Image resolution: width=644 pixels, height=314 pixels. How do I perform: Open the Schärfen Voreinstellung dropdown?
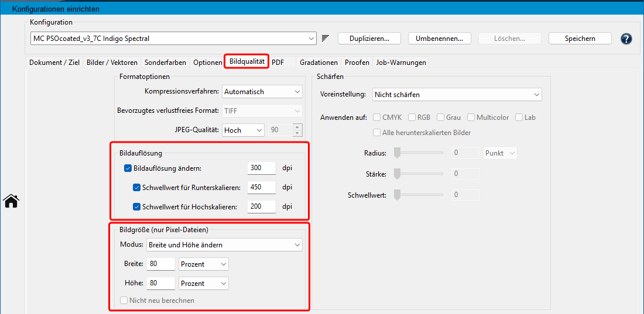pos(457,94)
